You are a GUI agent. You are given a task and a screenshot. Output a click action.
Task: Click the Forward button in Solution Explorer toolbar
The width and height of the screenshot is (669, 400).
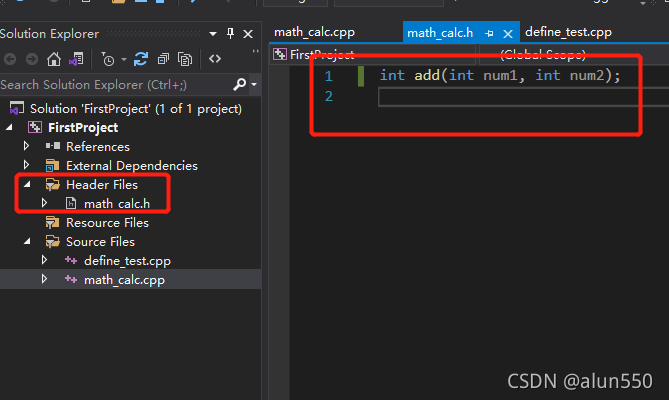pyautogui.click(x=32, y=59)
